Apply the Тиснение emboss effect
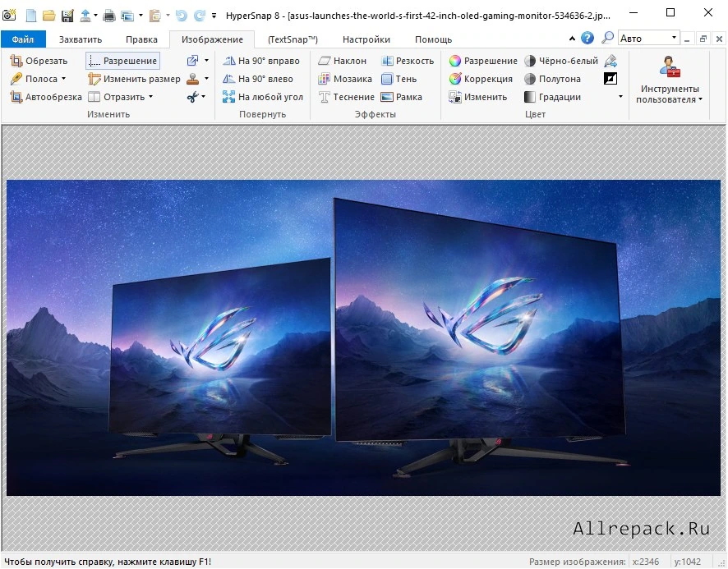Image resolution: width=728 pixels, height=569 pixels. 347,97
